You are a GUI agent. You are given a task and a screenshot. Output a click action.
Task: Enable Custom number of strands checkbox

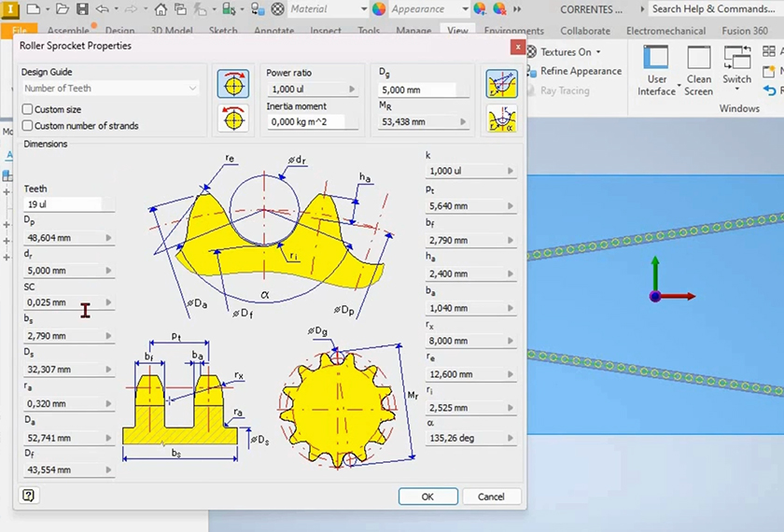28,125
